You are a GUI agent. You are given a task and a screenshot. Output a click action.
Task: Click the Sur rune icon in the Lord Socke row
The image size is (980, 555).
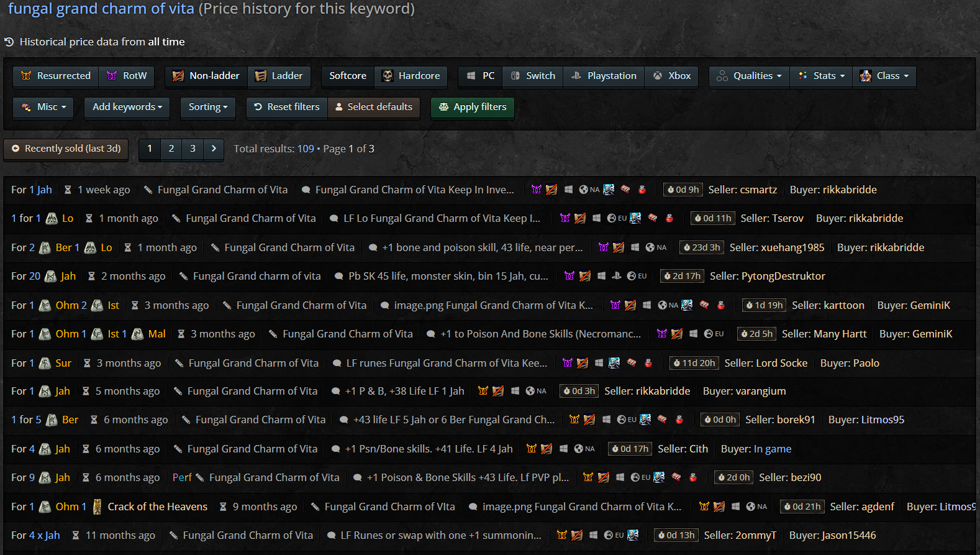click(x=45, y=364)
